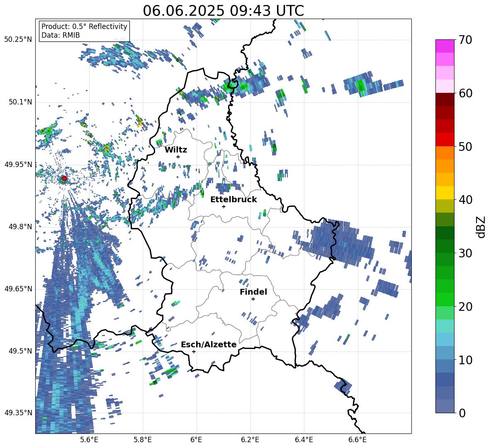
Task: Pick the red swatch just above 50 dBZ
Action: pos(445,140)
